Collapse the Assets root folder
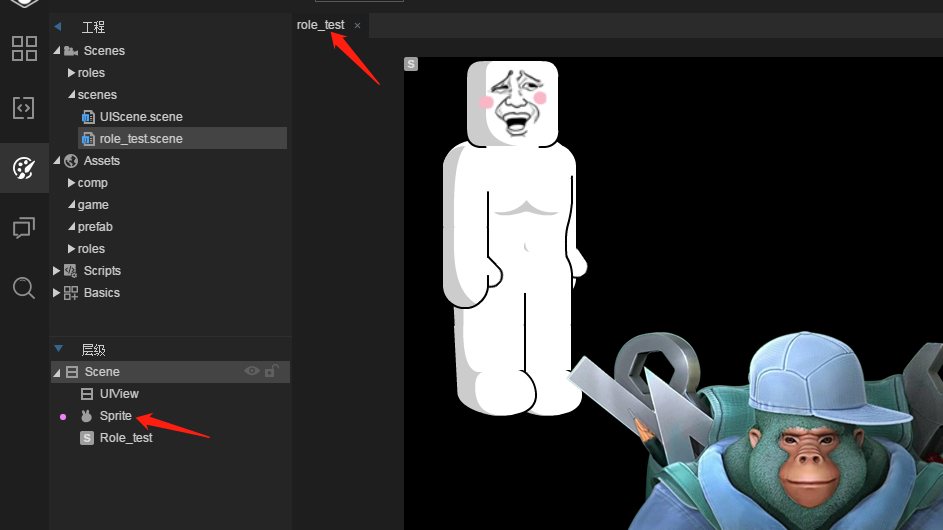This screenshot has width=943, height=530. tap(57, 161)
